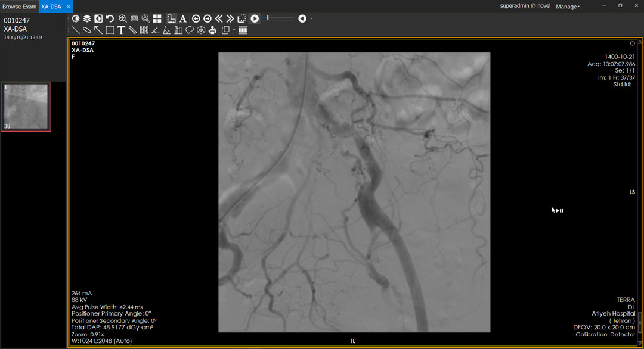Image resolution: width=644 pixels, height=349 pixels.
Task: Pick the text annotation T tool
Action: pyautogui.click(x=121, y=30)
